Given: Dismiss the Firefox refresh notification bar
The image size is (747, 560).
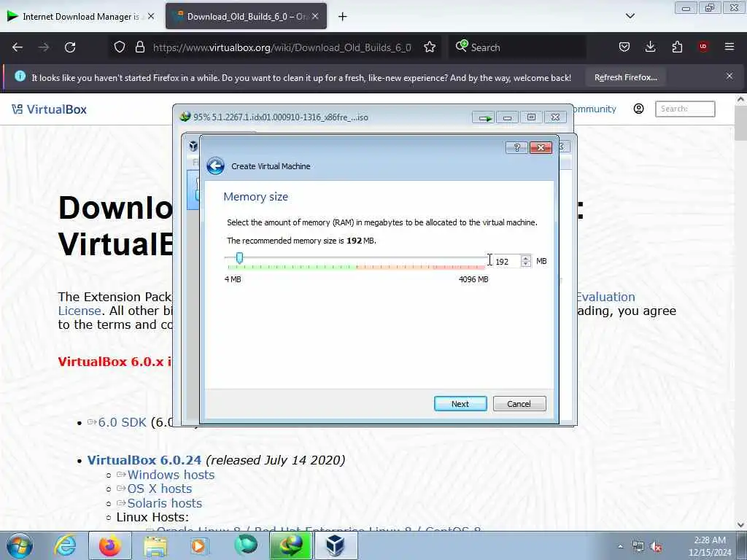Looking at the screenshot, I should pyautogui.click(x=729, y=76).
